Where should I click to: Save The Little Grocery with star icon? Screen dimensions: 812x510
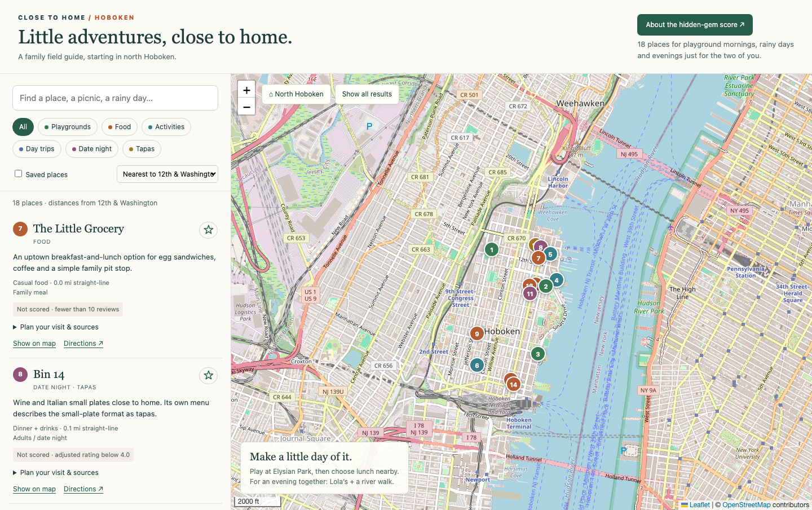pyautogui.click(x=209, y=230)
